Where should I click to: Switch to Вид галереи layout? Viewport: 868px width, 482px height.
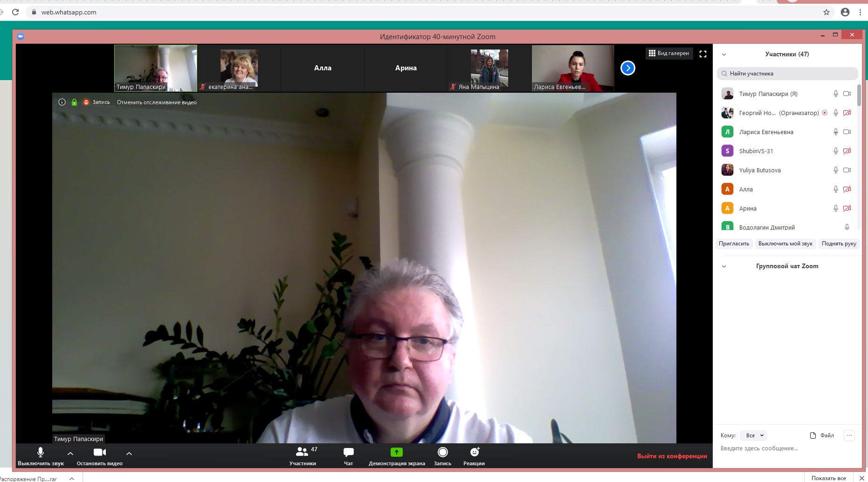(x=669, y=53)
